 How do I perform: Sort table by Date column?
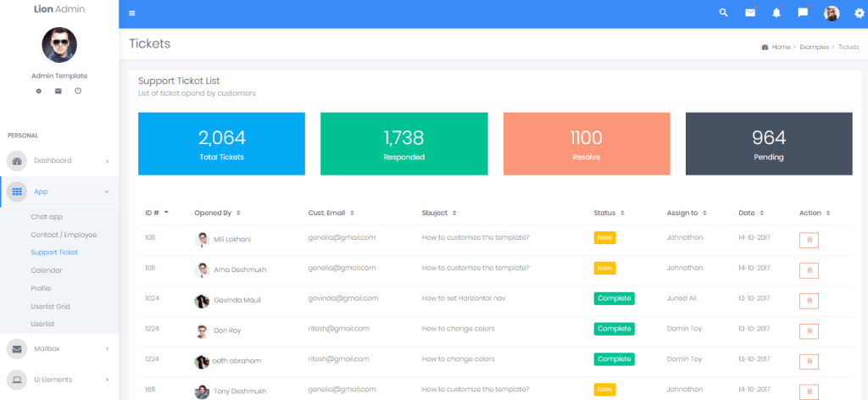[751, 213]
